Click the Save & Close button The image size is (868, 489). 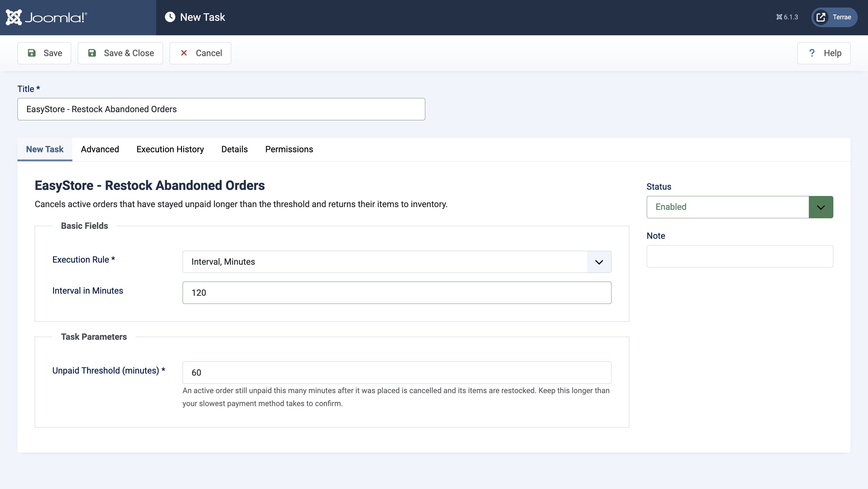click(120, 53)
